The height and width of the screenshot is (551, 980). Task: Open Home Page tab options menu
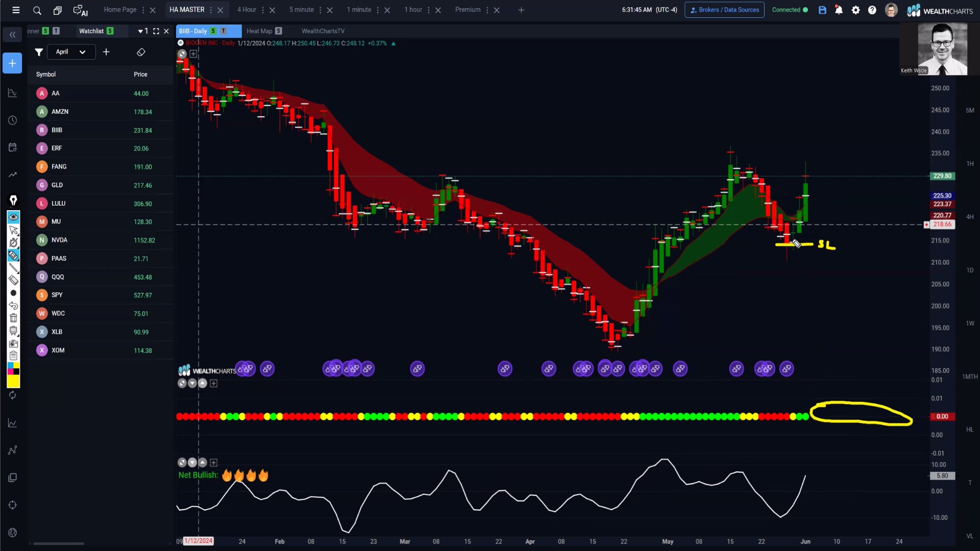[143, 10]
